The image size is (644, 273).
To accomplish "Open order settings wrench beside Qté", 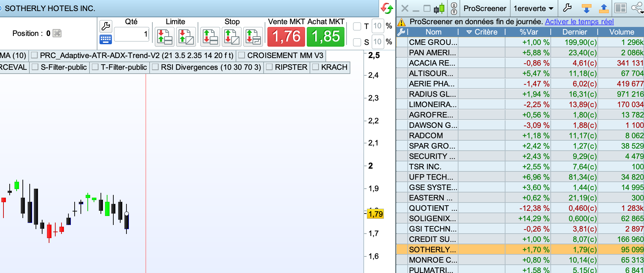I will [106, 26].
